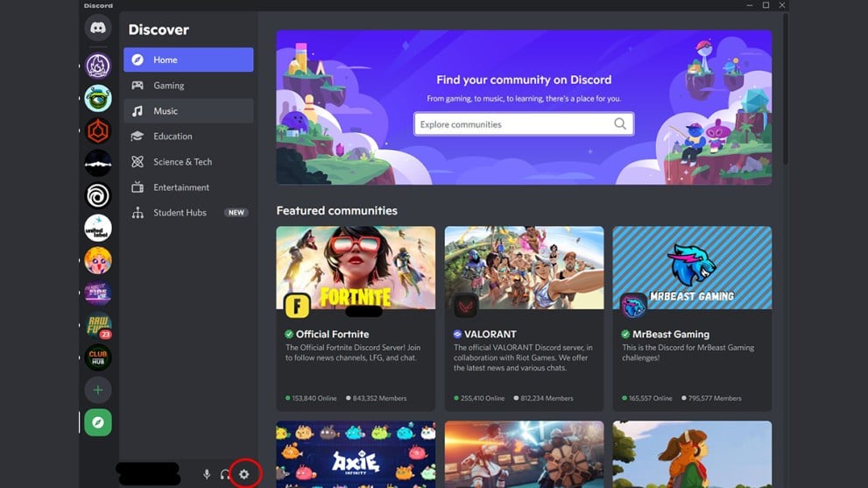This screenshot has width=868, height=488.
Task: Click the main content vertical scrollbar
Action: click(786, 88)
